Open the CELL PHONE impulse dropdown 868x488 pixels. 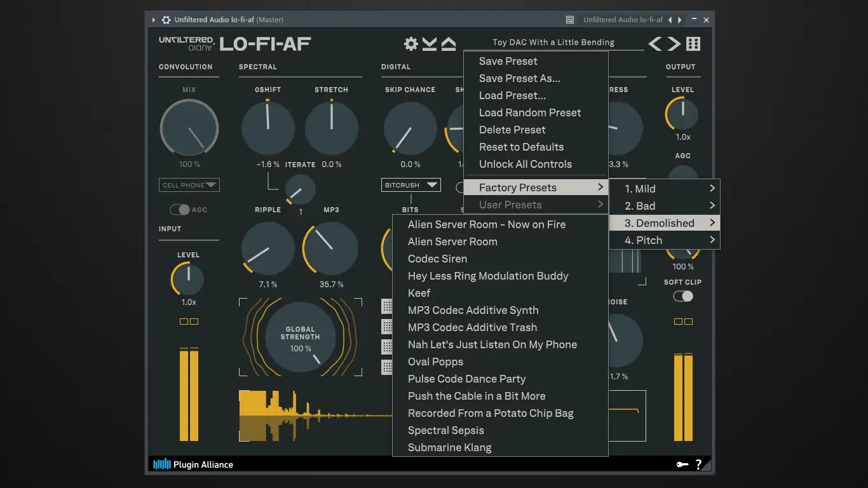pyautogui.click(x=189, y=185)
